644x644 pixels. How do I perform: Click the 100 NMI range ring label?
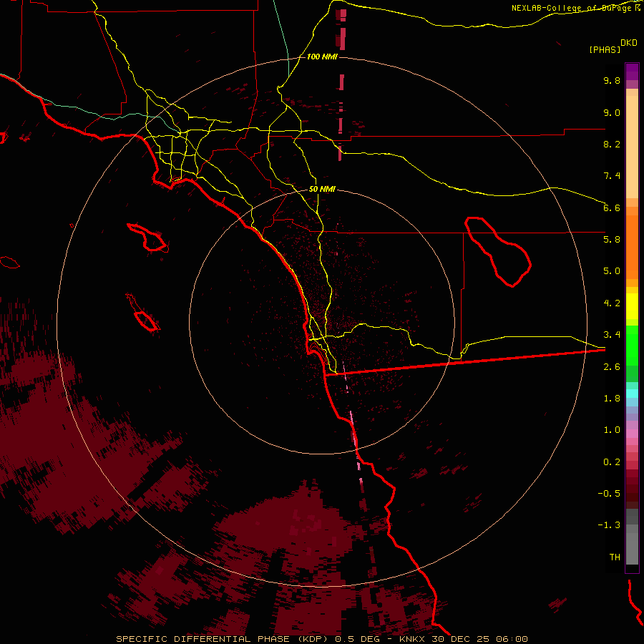click(322, 57)
